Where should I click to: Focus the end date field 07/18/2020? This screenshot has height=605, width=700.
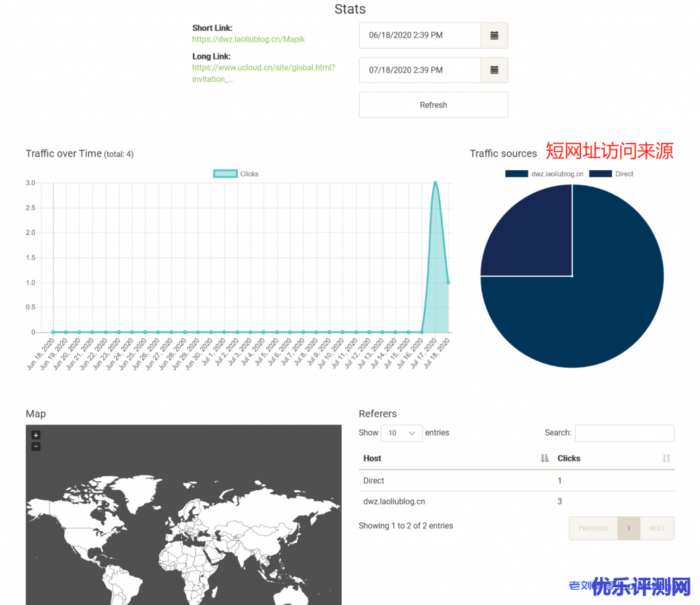[420, 70]
